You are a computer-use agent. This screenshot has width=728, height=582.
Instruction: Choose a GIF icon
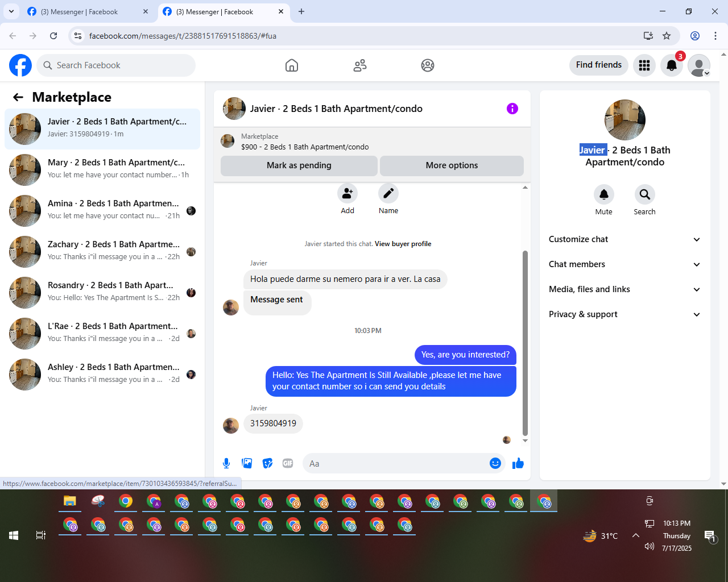click(288, 463)
